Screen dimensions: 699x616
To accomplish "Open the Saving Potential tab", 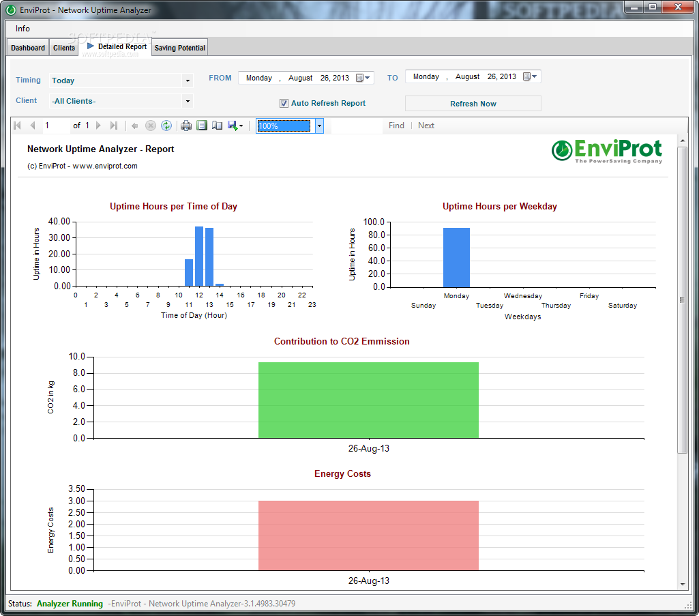I will (x=180, y=48).
